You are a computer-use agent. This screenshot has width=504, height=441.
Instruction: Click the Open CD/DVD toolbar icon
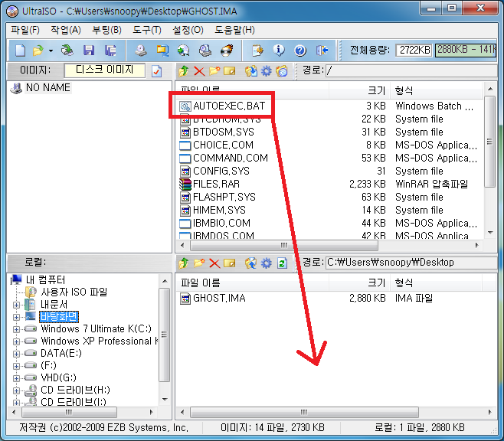[x=67, y=51]
